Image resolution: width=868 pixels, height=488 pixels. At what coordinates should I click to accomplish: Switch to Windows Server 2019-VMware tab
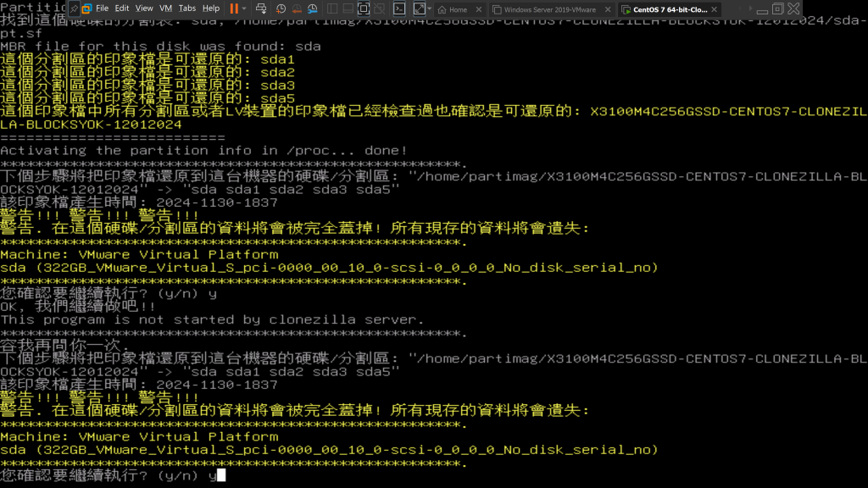pyautogui.click(x=550, y=9)
